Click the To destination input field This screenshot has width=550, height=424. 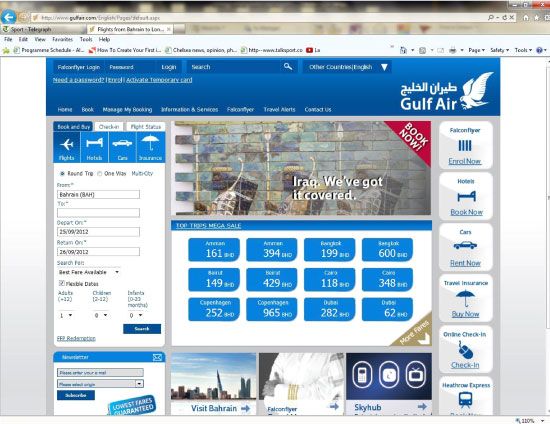coord(98,213)
